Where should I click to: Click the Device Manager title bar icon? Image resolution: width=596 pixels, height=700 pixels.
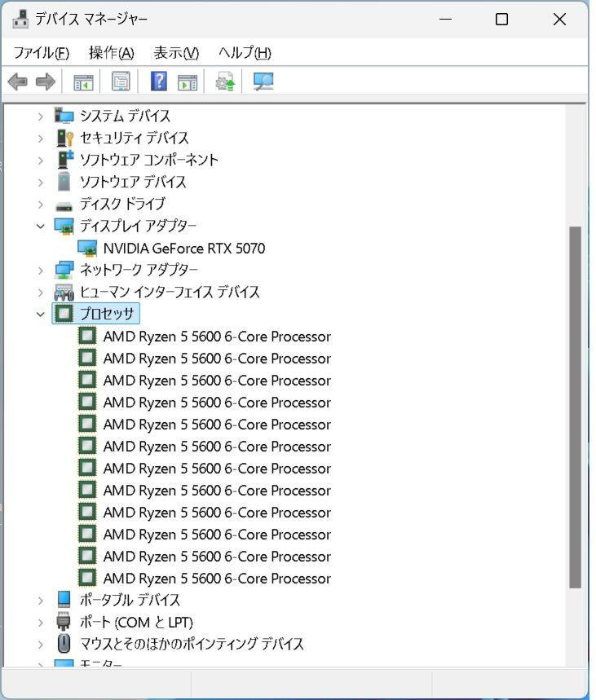(x=20, y=20)
